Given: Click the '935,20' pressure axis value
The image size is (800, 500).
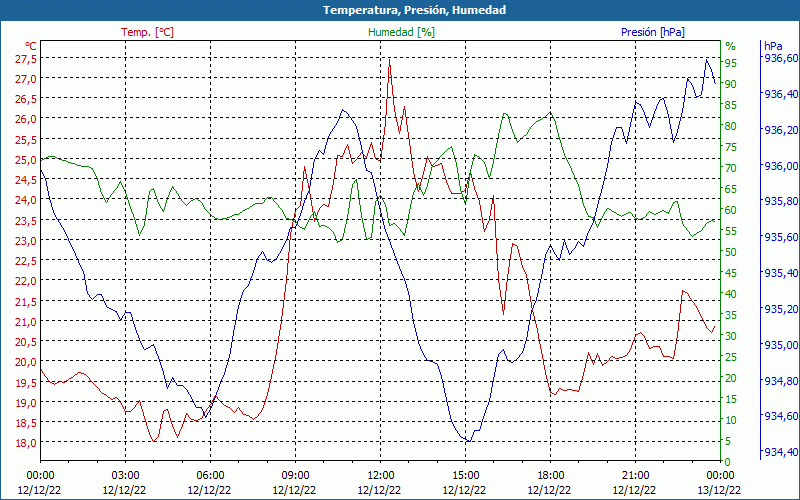Looking at the screenshot, I should tap(780, 309).
